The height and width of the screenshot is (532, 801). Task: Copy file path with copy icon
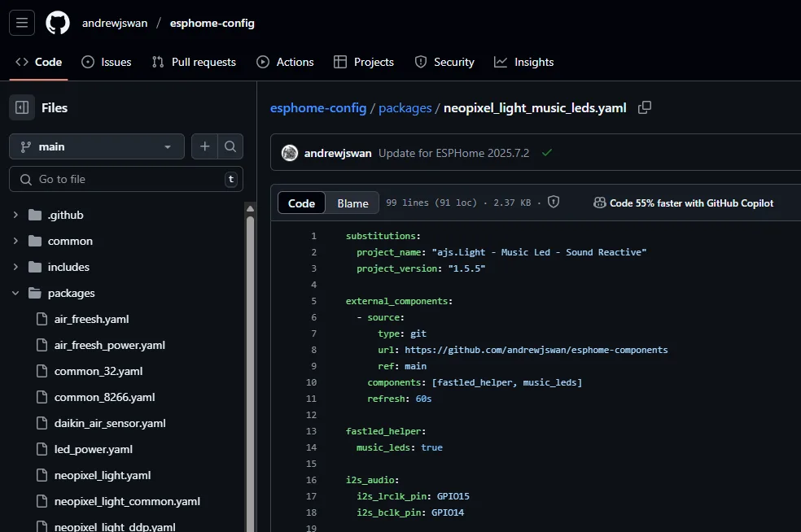(x=645, y=107)
